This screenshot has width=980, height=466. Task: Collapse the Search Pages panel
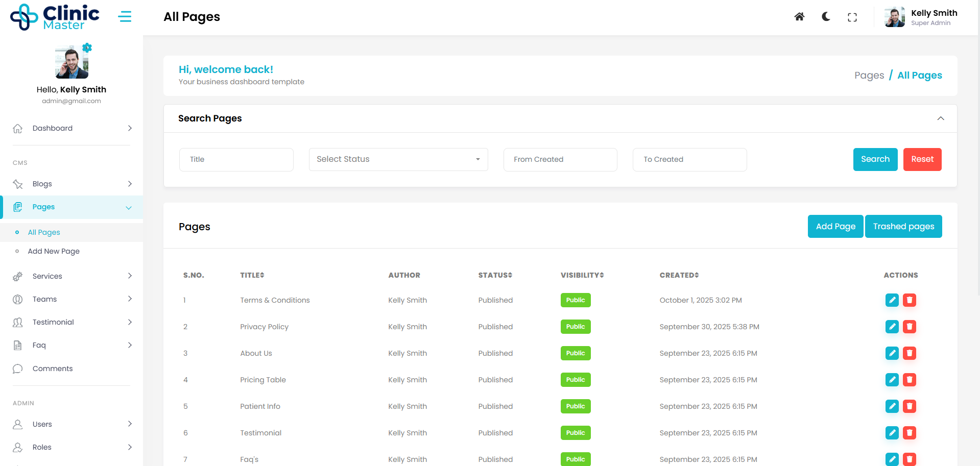tap(940, 118)
